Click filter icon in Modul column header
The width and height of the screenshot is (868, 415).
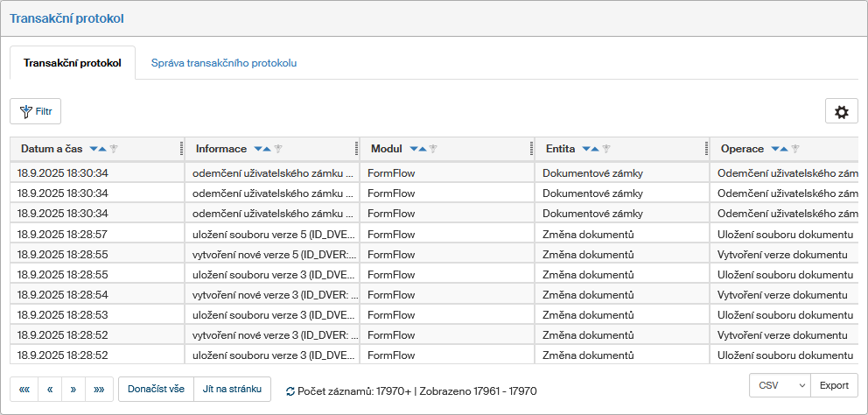click(x=432, y=149)
